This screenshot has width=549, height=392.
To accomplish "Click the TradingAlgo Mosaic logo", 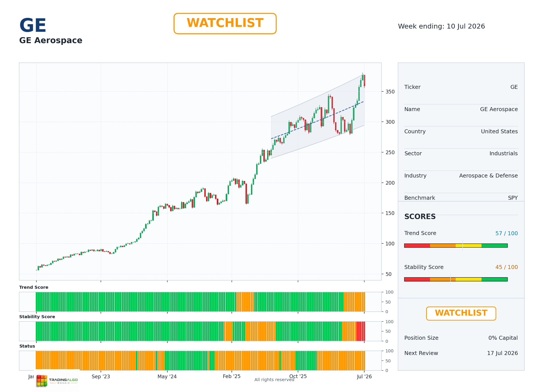I will pos(57,380).
